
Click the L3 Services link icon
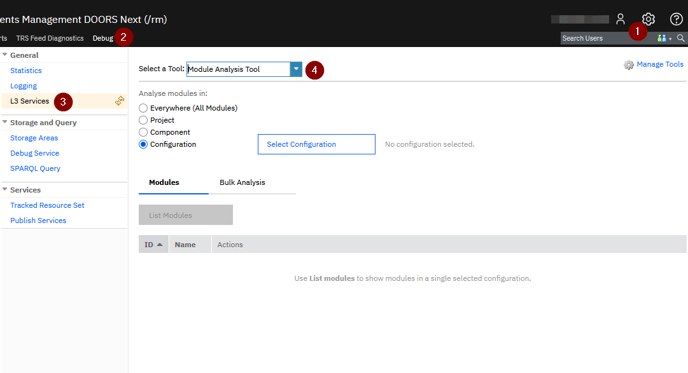click(x=119, y=101)
